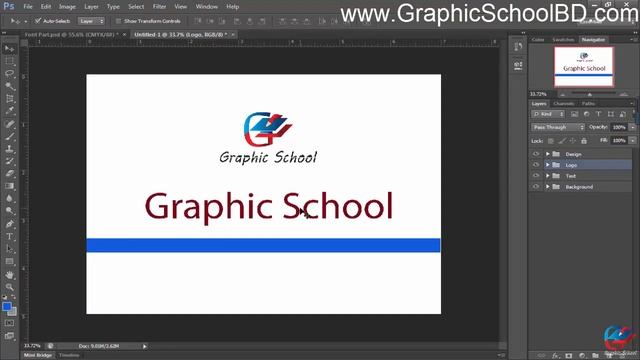
Task: Open the File menu
Action: 28,7
